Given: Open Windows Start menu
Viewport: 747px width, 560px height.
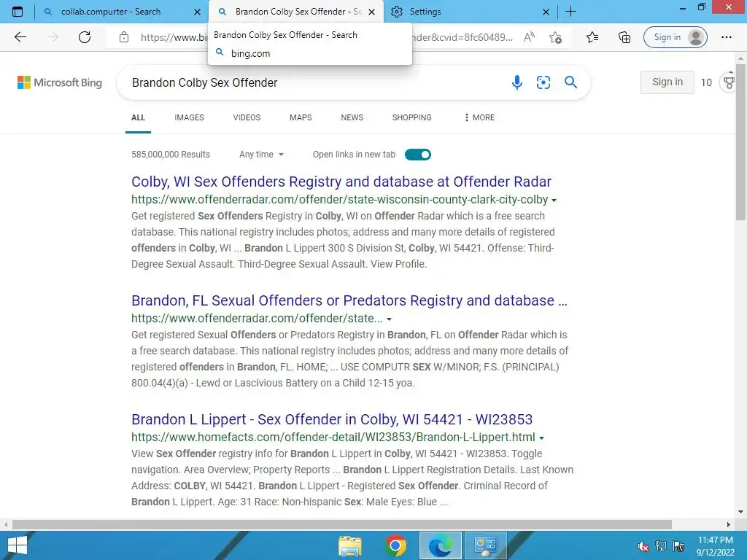Looking at the screenshot, I should pos(18,545).
